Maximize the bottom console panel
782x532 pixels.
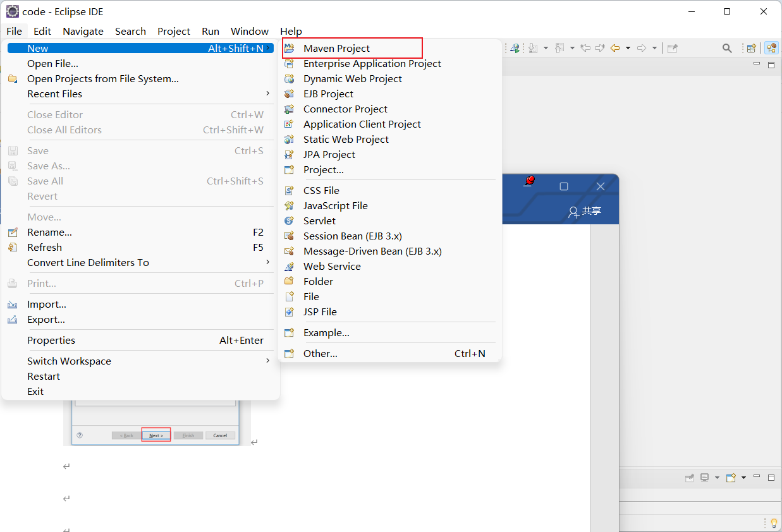(771, 478)
